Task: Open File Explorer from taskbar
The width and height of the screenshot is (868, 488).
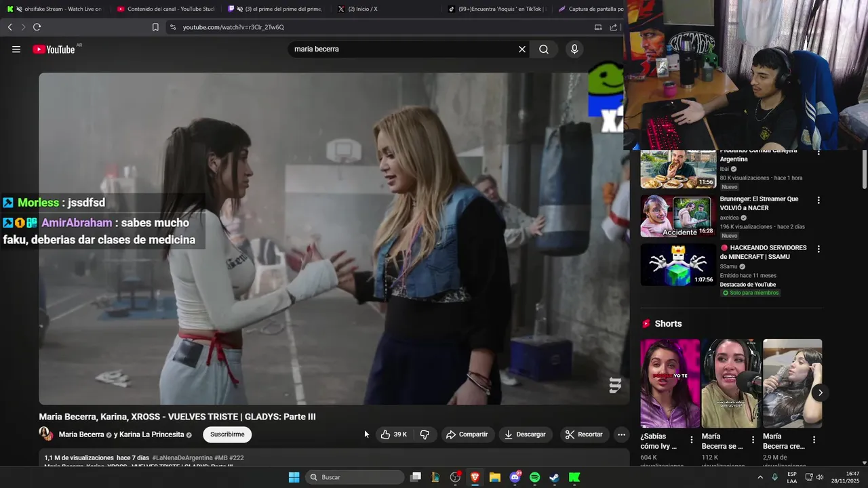Action: 495,477
